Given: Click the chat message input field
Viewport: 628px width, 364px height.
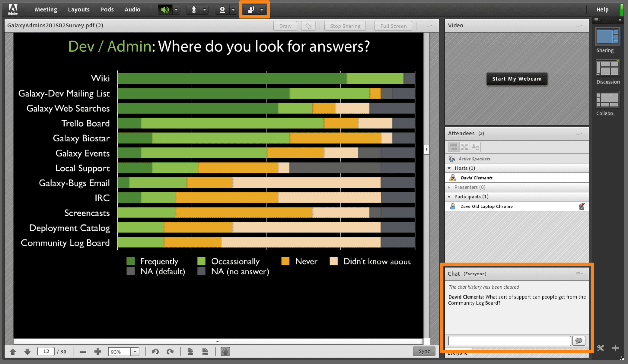Looking at the screenshot, I should coord(509,341).
